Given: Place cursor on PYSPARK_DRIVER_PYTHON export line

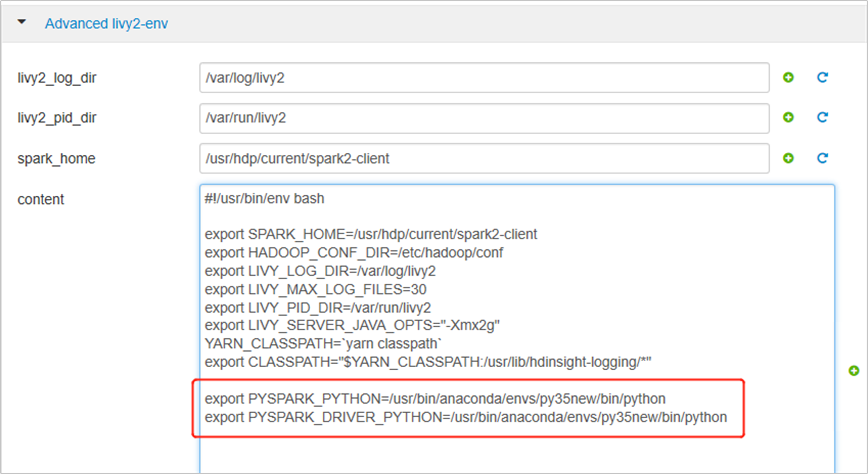Looking at the screenshot, I should (466, 417).
